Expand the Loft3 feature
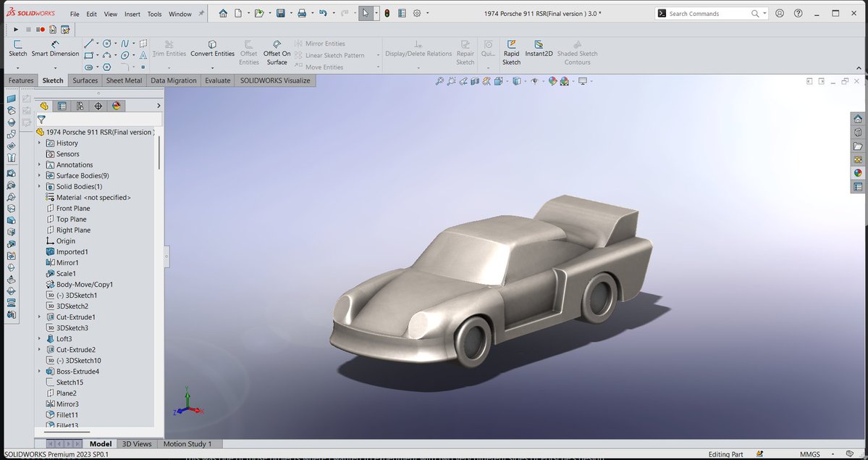Screen dimensions: 868x460 tap(39, 338)
